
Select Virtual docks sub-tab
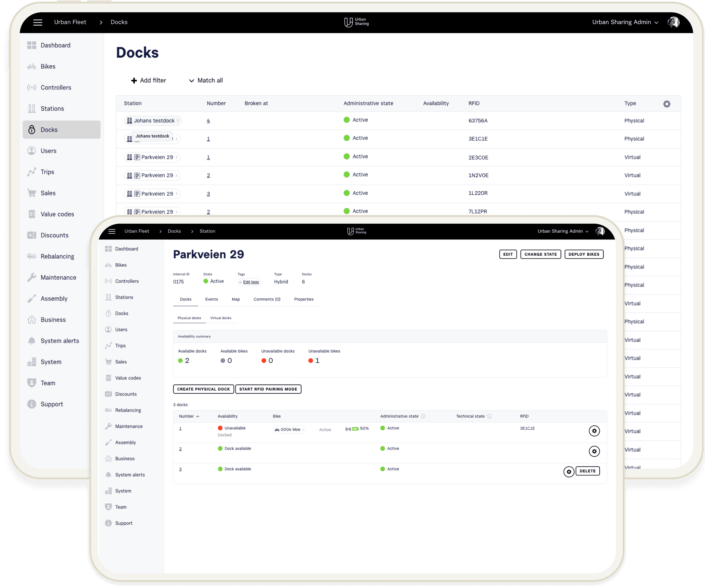(x=221, y=318)
